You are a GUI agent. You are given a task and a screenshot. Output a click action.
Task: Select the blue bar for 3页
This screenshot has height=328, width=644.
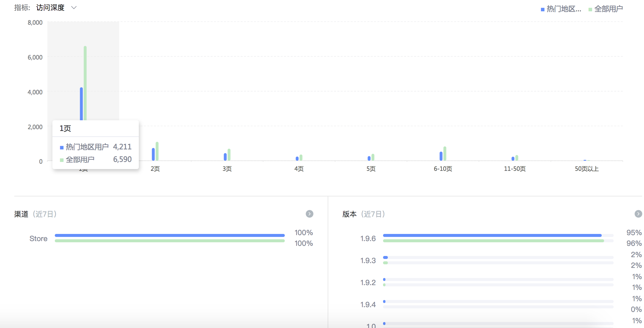point(225,157)
